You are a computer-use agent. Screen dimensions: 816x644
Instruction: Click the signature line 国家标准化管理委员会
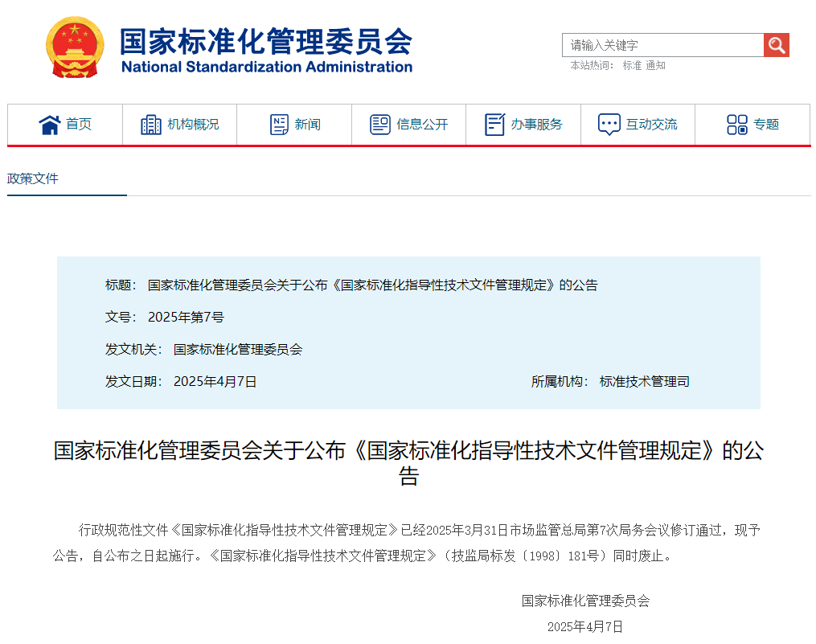585,601
